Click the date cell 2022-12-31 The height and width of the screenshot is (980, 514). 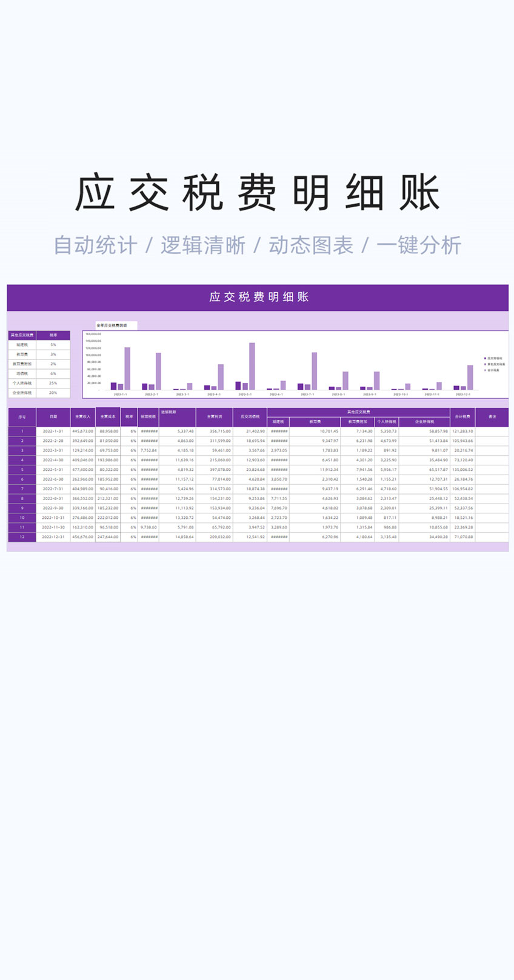pos(53,537)
